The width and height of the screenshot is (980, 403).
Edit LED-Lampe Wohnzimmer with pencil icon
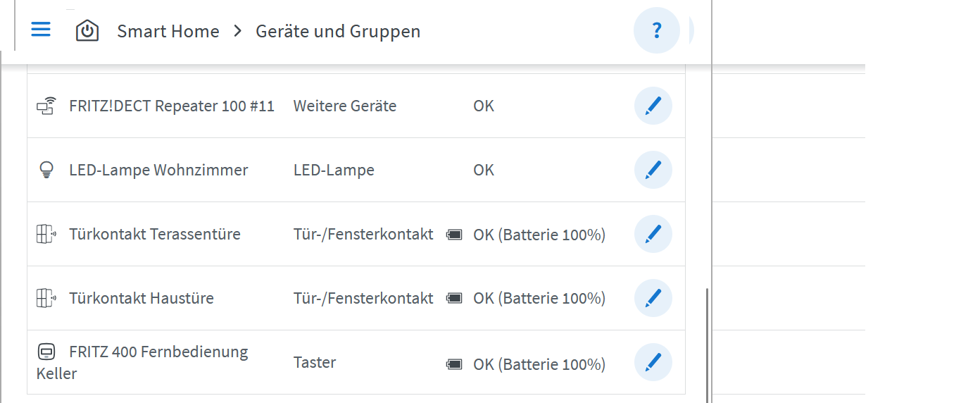coord(653,170)
